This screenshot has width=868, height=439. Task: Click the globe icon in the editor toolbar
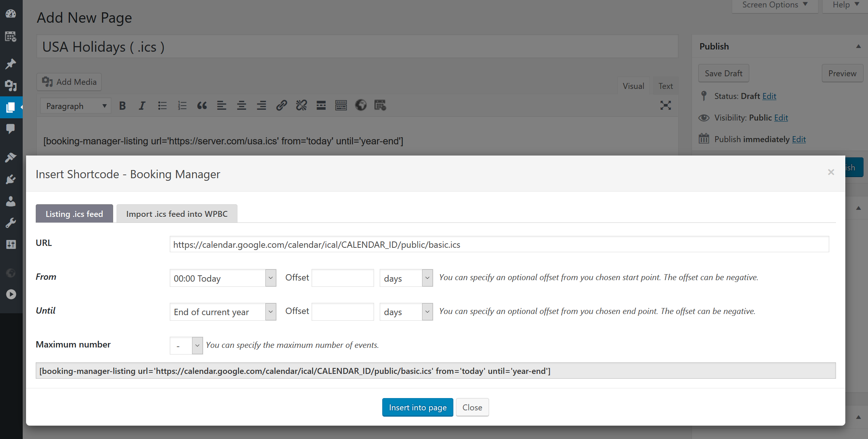click(x=361, y=105)
